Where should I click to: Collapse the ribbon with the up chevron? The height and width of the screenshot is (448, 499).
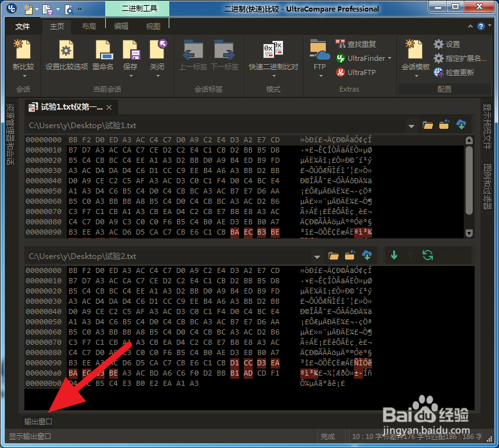tap(470, 26)
